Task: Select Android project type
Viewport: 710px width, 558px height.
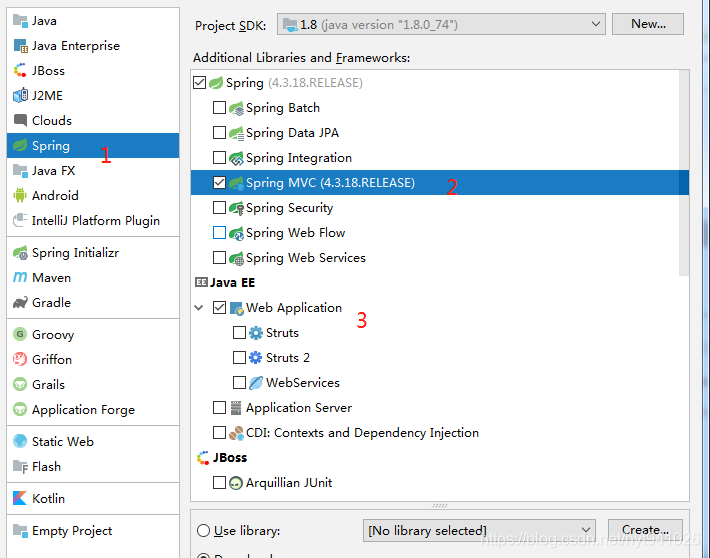Action: click(93, 196)
